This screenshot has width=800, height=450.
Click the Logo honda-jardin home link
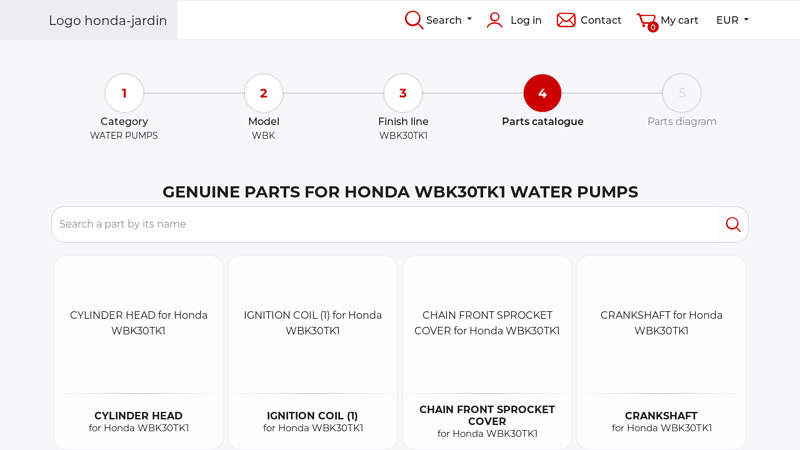(x=108, y=20)
